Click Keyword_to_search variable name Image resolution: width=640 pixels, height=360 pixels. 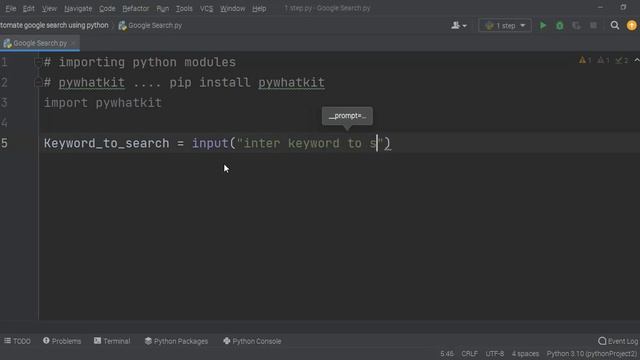[106, 143]
